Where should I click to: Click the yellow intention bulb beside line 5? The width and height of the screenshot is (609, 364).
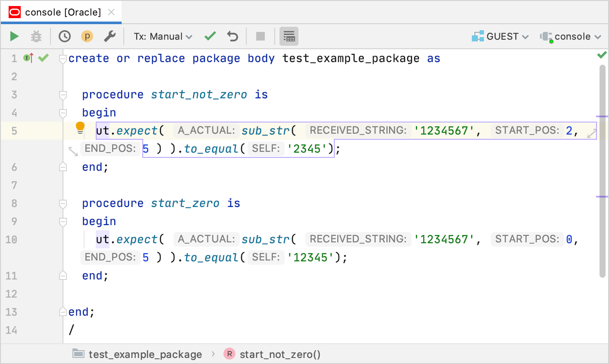(79, 127)
